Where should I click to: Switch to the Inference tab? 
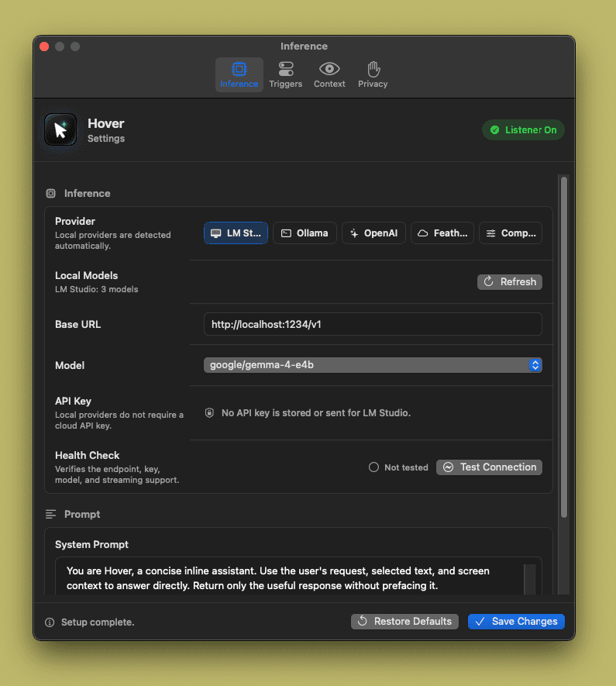coord(239,75)
